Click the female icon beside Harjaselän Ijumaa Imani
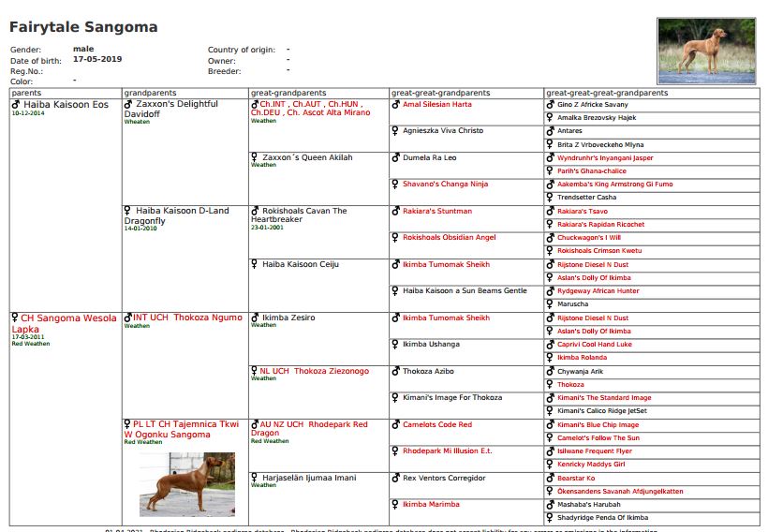The height and width of the screenshot is (532, 768). (254, 477)
